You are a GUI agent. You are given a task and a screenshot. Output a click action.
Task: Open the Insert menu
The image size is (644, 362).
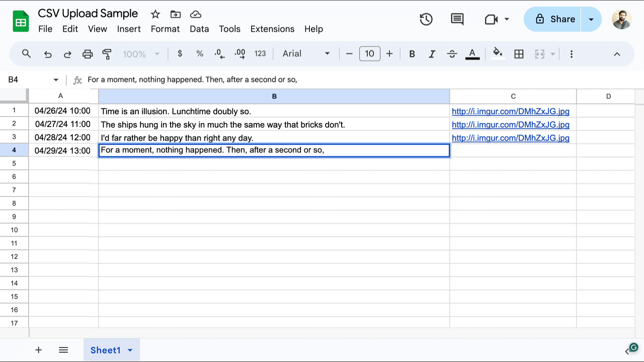pyautogui.click(x=129, y=29)
